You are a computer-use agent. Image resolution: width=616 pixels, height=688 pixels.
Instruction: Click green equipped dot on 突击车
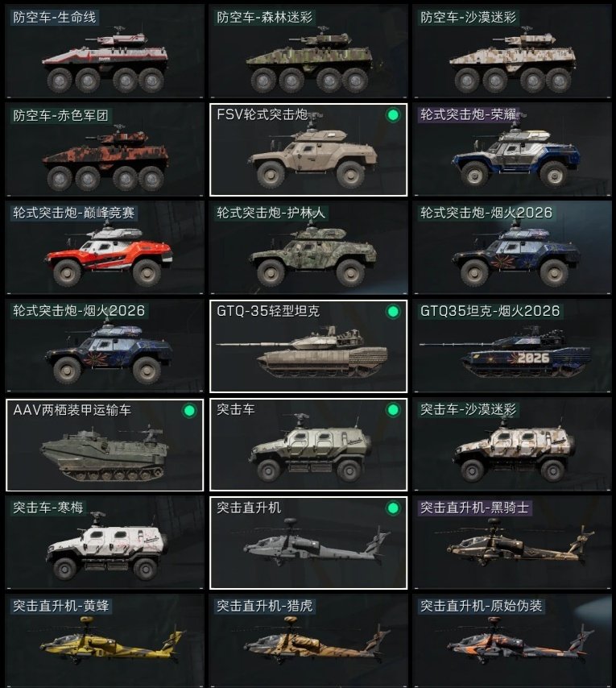pos(393,410)
